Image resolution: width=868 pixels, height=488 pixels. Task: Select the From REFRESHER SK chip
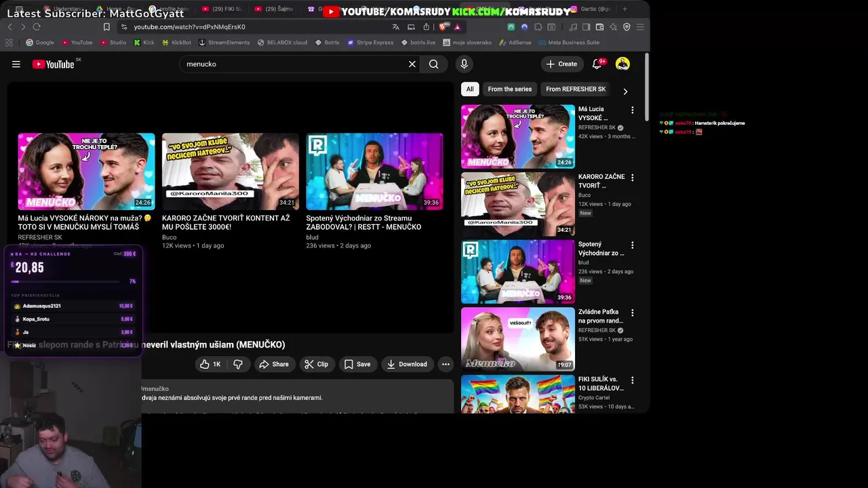tap(576, 89)
